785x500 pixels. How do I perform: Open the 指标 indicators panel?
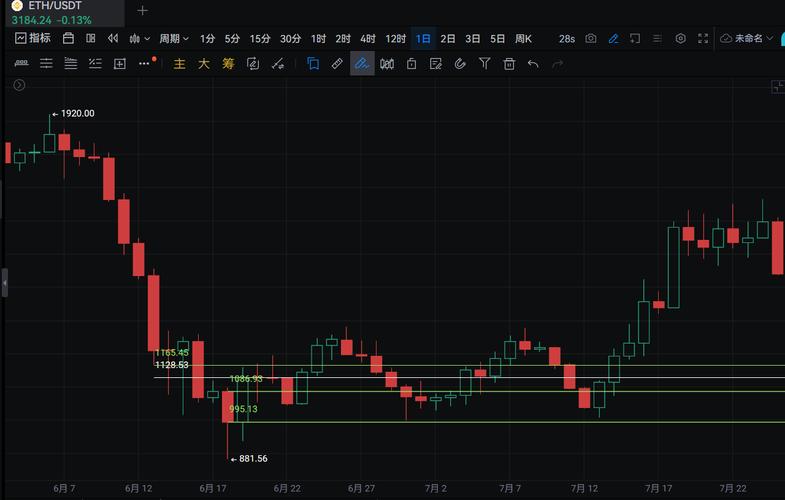coord(33,39)
